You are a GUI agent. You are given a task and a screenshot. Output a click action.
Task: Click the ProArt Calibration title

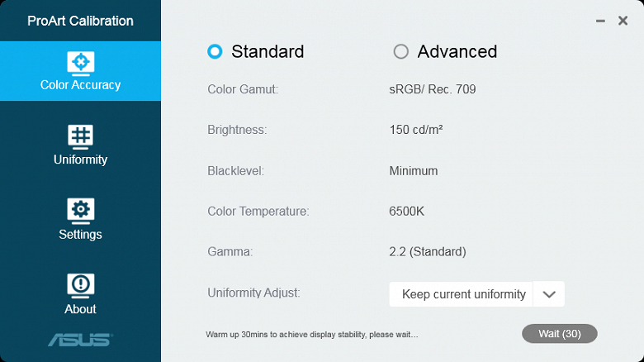pos(80,21)
